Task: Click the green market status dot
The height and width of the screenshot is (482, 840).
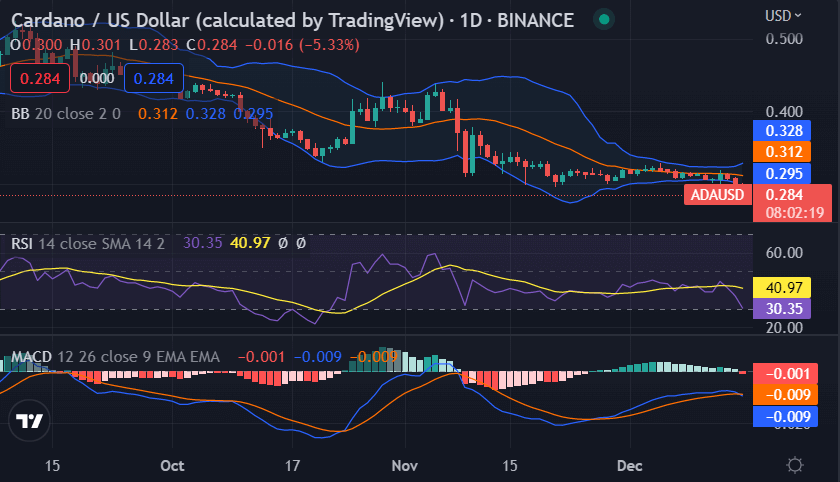Action: 604,20
